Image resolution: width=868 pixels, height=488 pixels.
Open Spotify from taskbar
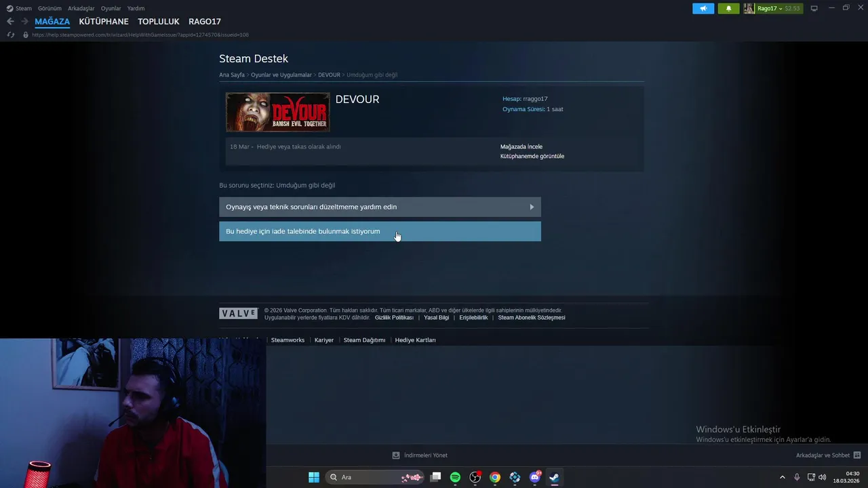pos(455,477)
